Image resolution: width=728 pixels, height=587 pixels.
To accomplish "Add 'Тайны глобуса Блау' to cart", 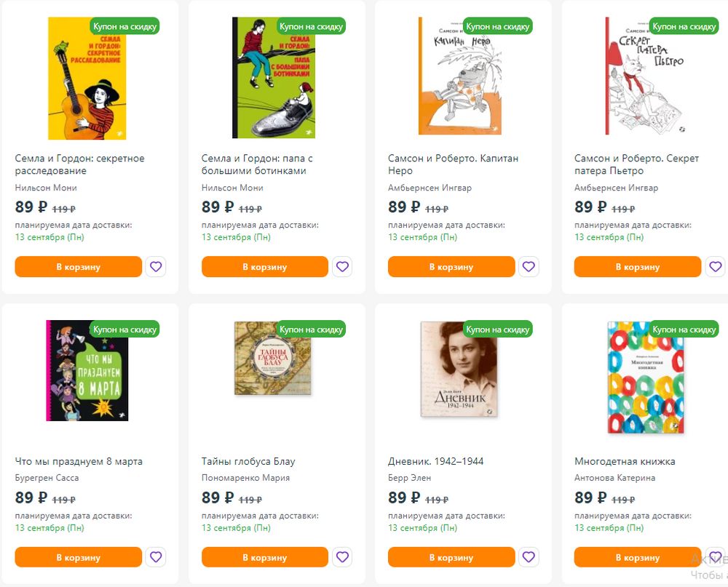I will [265, 557].
